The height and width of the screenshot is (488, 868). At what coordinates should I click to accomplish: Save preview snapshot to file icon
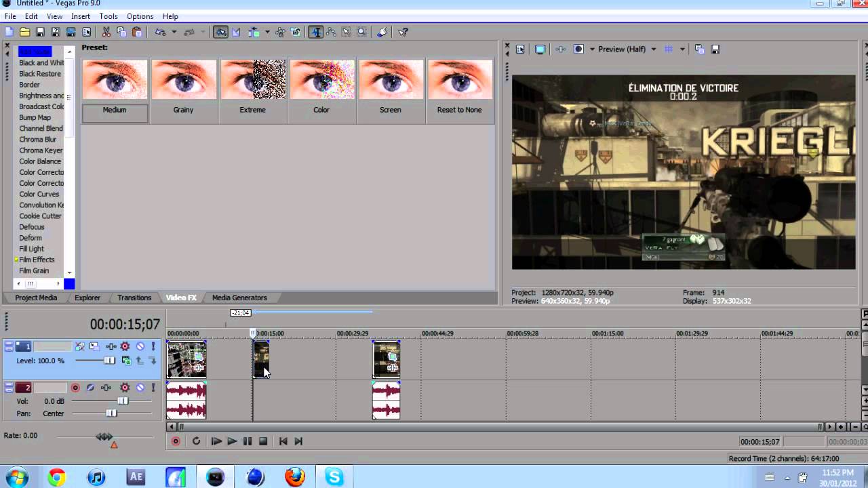pos(715,49)
